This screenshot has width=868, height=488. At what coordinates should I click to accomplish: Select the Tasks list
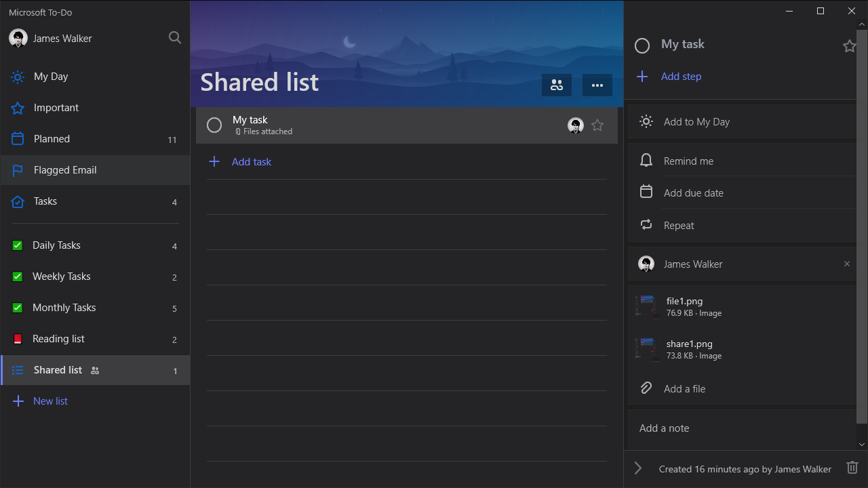pos(95,201)
